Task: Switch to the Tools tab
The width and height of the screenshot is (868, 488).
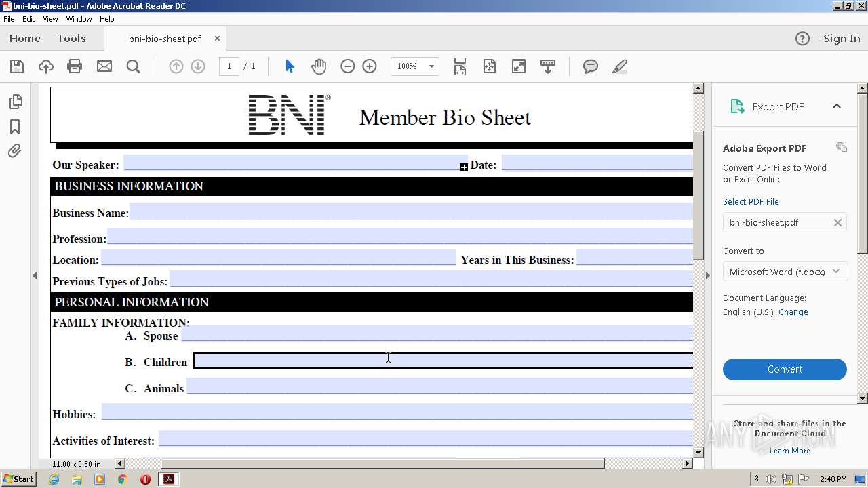Action: click(x=71, y=39)
